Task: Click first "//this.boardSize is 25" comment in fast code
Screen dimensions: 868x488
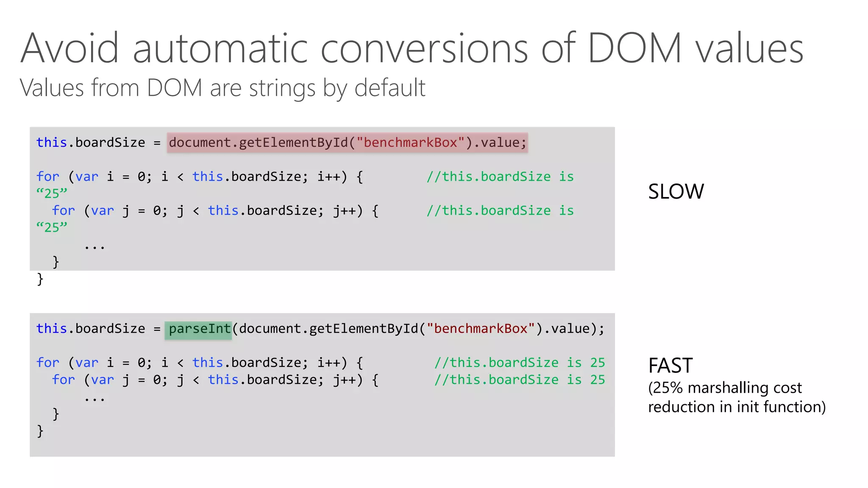Action: click(x=520, y=363)
